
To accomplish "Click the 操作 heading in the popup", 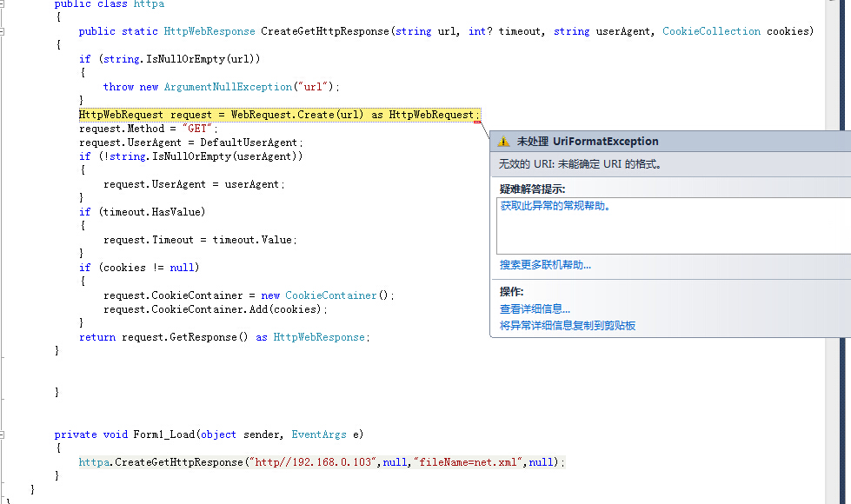I will point(511,291).
